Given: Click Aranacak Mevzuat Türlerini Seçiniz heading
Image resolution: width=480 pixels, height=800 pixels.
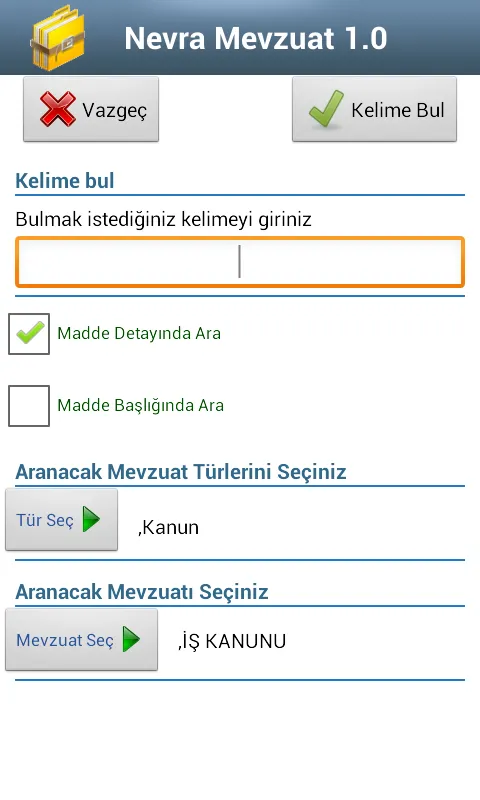Looking at the screenshot, I should point(181,472).
